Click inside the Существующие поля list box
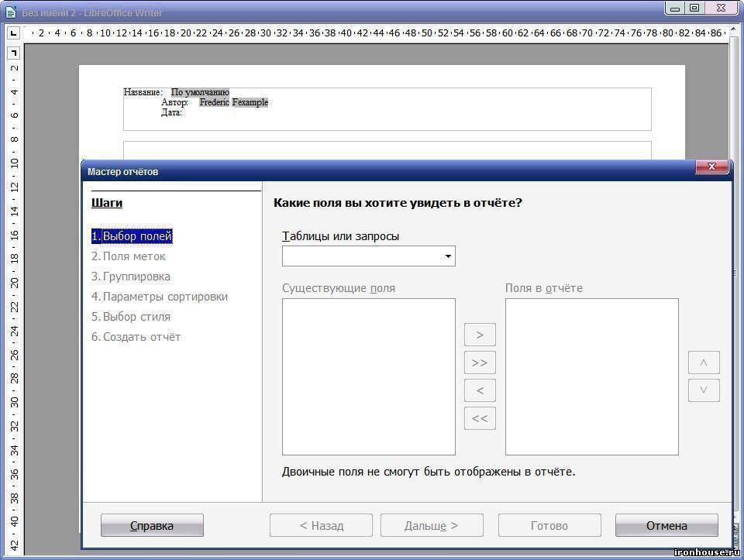 tap(368, 376)
